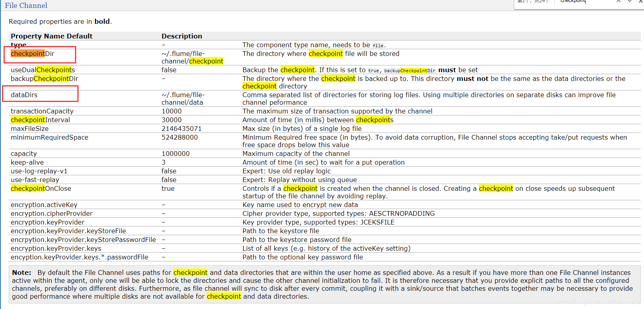The width and height of the screenshot is (644, 309).
Task: Click 'The component type name' description
Action: (314, 45)
